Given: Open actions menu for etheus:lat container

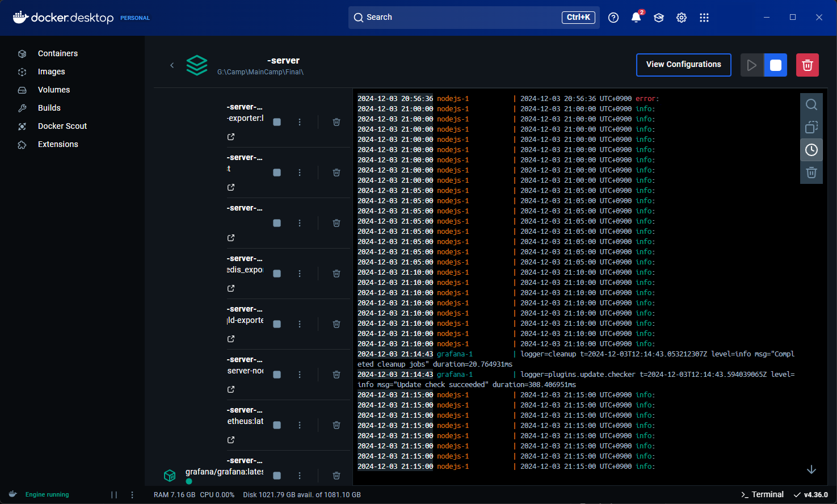Looking at the screenshot, I should coord(300,425).
